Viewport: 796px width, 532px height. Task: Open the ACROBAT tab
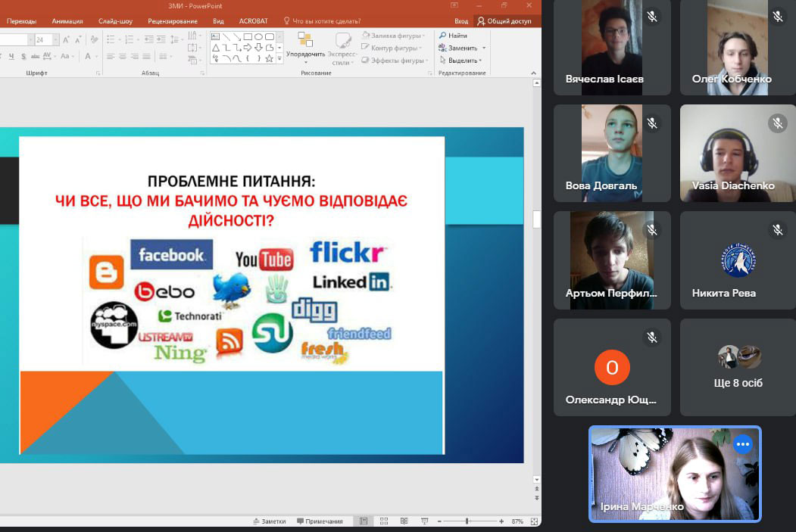(x=253, y=20)
